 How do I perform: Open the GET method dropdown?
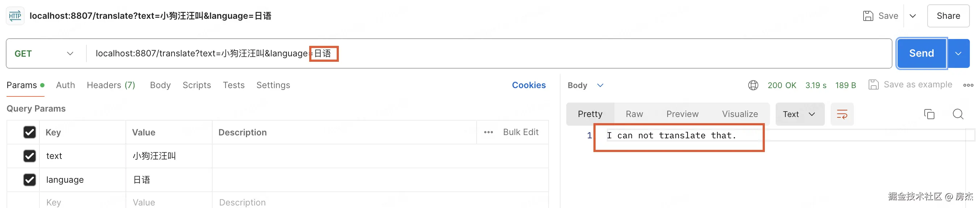click(x=44, y=54)
